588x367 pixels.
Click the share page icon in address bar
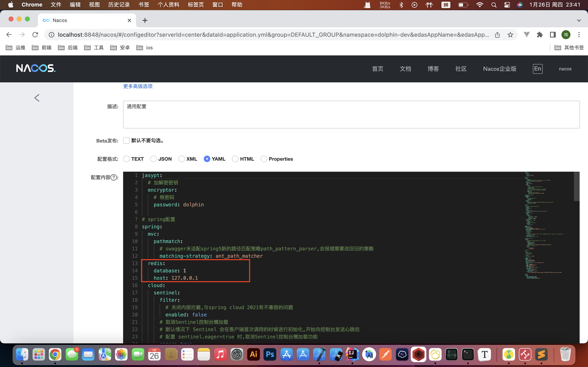tap(497, 35)
